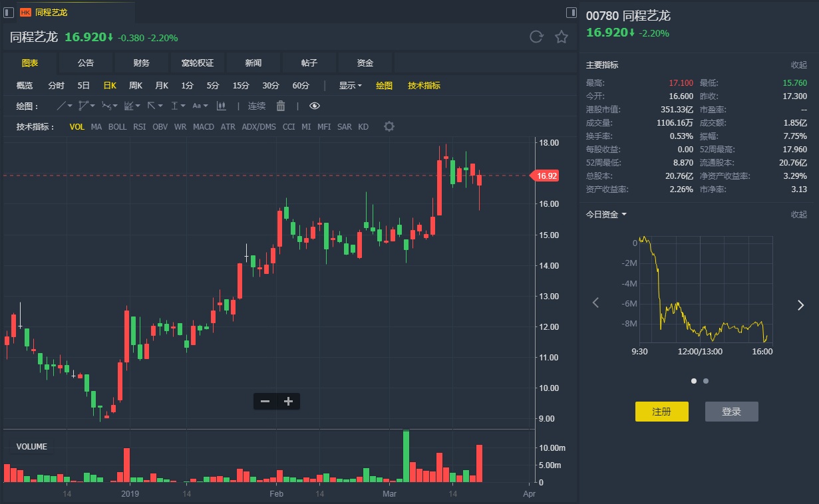Click the HK market badge on the tab
Screen dimensions: 819x504
pos(25,13)
